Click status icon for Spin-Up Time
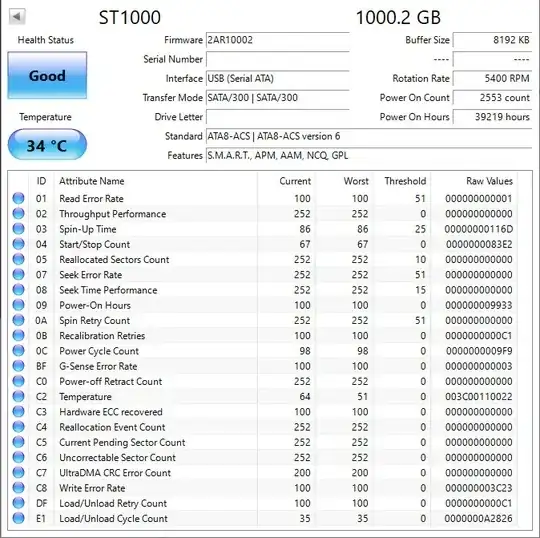Image resolution: width=540 pixels, height=538 pixels. pos(19,228)
